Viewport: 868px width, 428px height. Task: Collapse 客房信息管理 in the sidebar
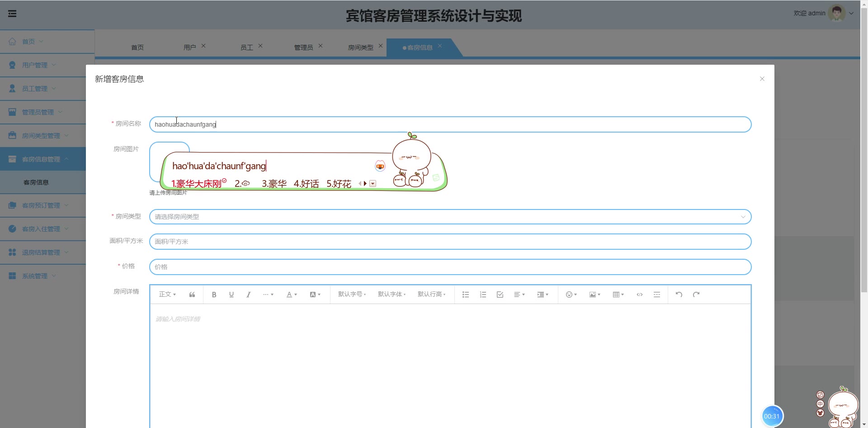(x=43, y=159)
